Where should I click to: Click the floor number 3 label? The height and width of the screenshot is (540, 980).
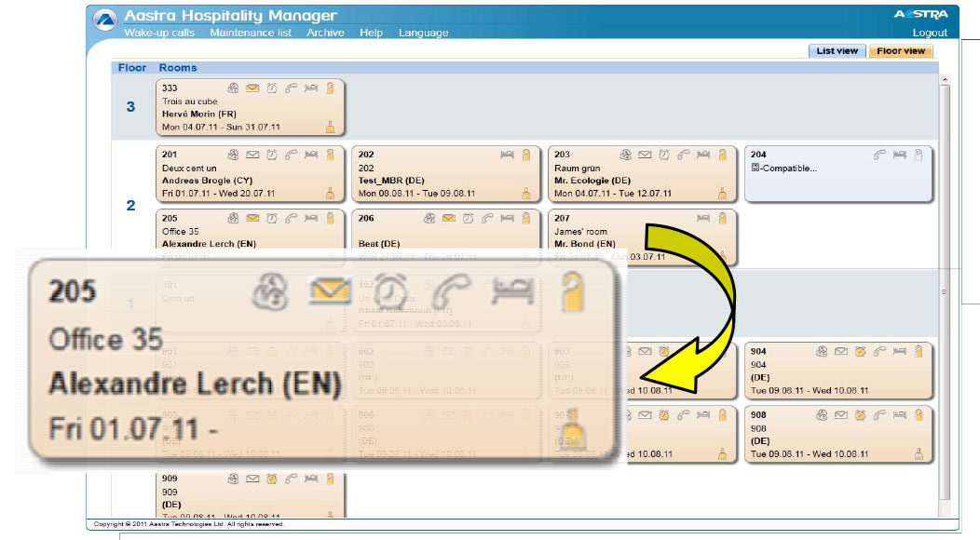pyautogui.click(x=130, y=107)
